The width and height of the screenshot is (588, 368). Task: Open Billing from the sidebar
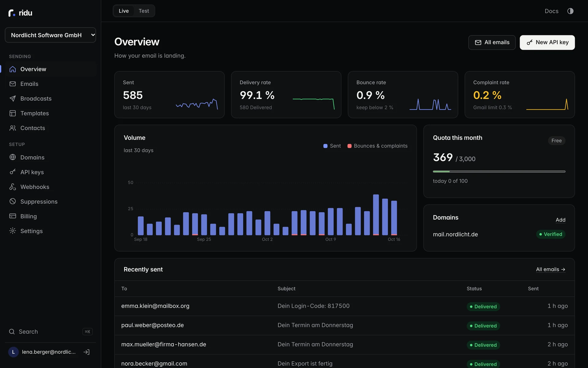(51, 216)
